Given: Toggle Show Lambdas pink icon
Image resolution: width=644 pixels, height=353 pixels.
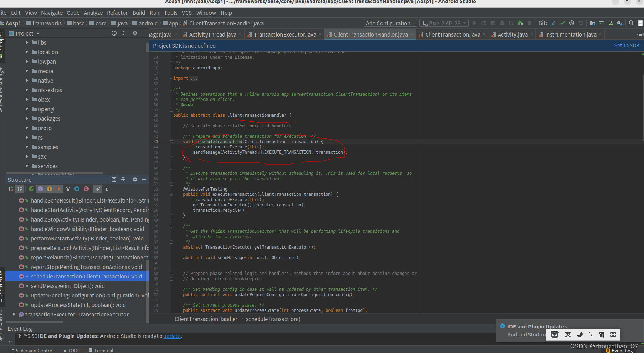Looking at the screenshot, I should [x=86, y=189].
